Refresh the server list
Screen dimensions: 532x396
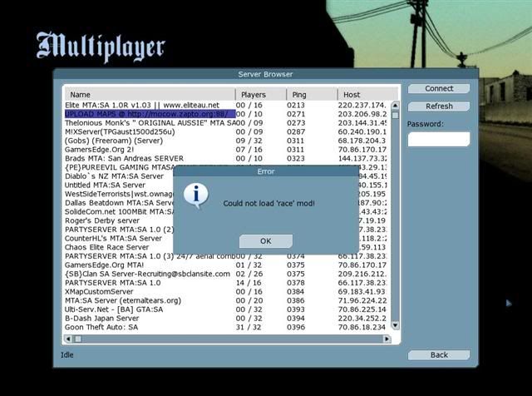click(438, 106)
